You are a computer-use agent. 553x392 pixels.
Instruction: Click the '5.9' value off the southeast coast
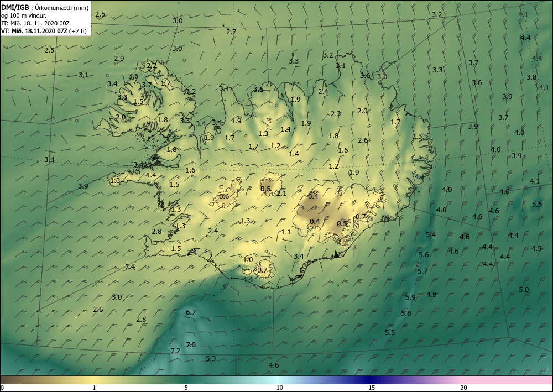tap(410, 297)
